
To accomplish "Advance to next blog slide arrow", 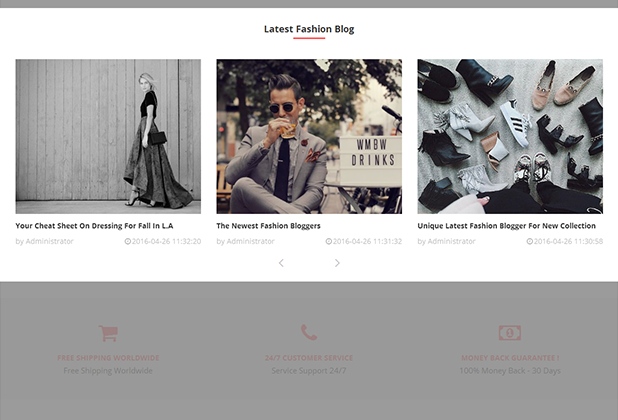I will [x=337, y=263].
